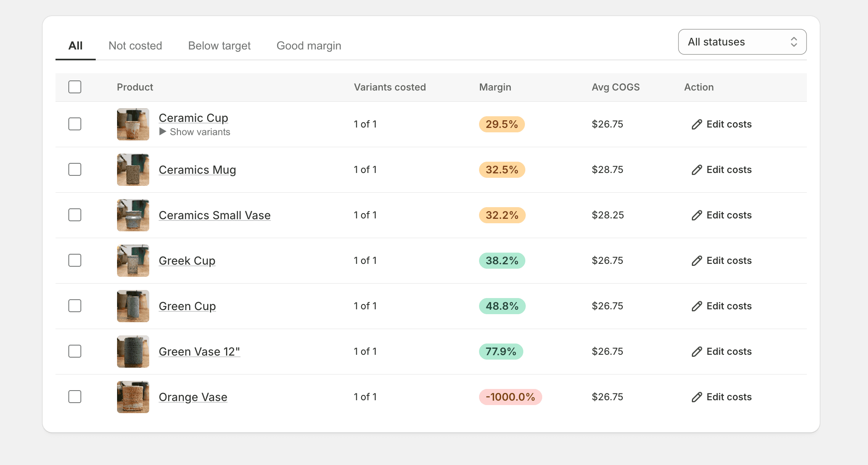Click Edit costs text for Green Vase 12"
Image resolution: width=868 pixels, height=465 pixels.
coord(729,352)
